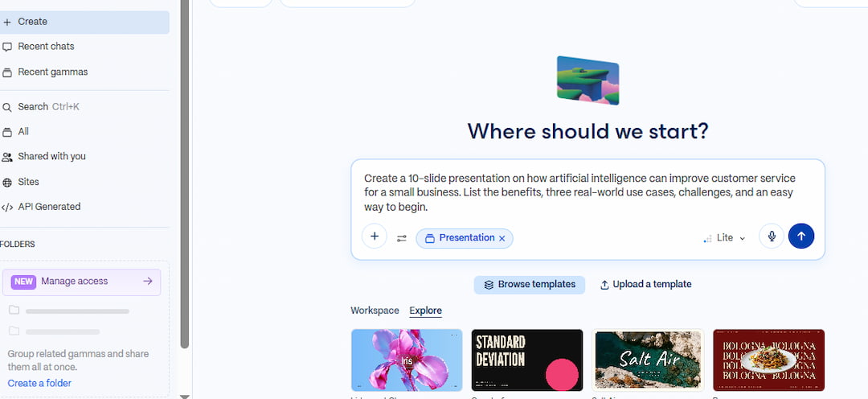Switch to the Explore tab
The width and height of the screenshot is (868, 399).
pos(426,311)
